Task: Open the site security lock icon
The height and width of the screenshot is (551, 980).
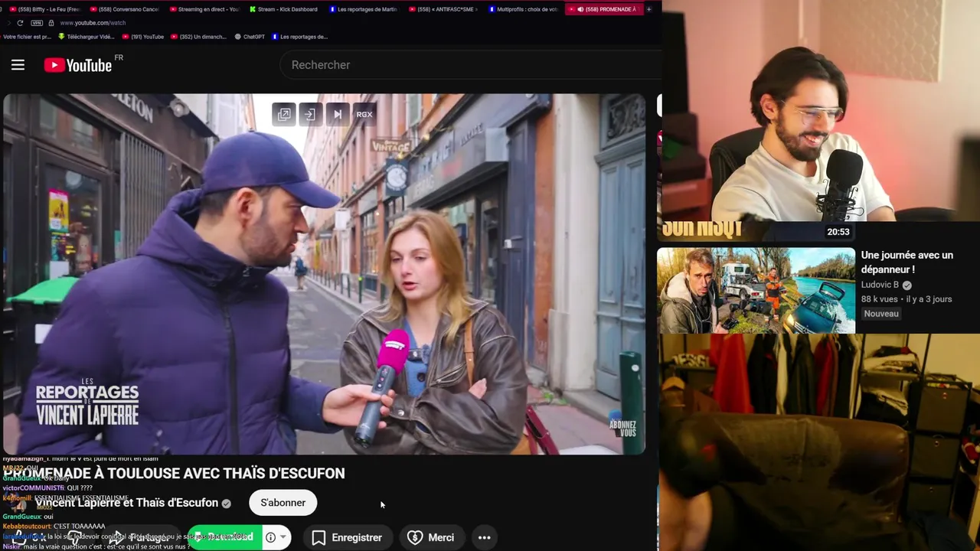Action: click(51, 23)
